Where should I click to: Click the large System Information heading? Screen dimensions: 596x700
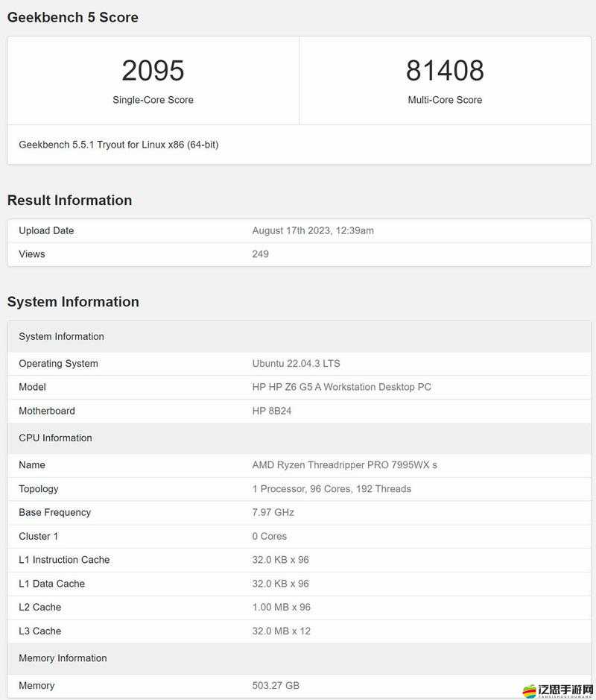(73, 302)
